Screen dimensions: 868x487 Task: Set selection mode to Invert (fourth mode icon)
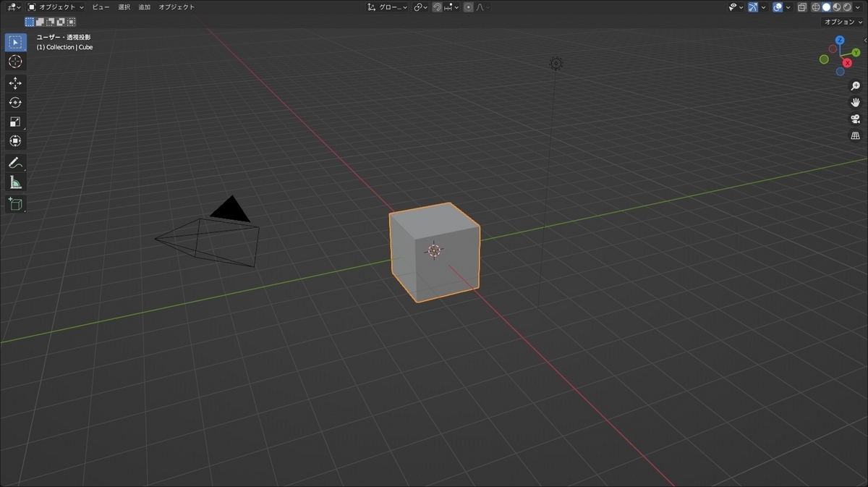(61, 22)
